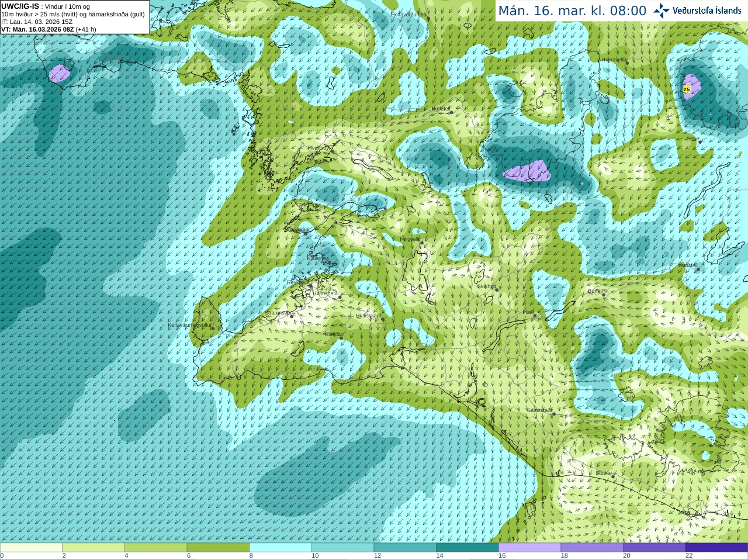The height and width of the screenshot is (560, 748).
Task: Click the Búrfell station label
Action: click(x=595, y=291)
